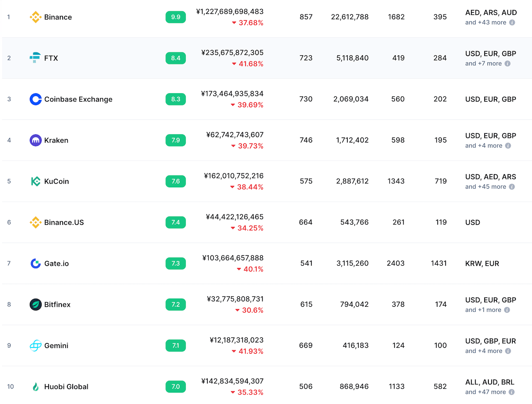Click info icon next to 'and +45 more'
Screen dimensions: 532x404
(x=512, y=187)
